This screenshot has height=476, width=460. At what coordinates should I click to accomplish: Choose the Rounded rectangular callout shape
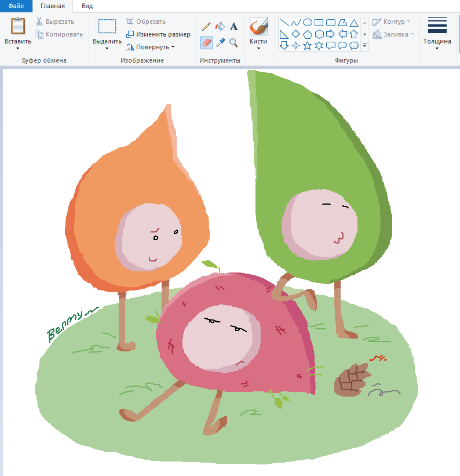coord(331,46)
